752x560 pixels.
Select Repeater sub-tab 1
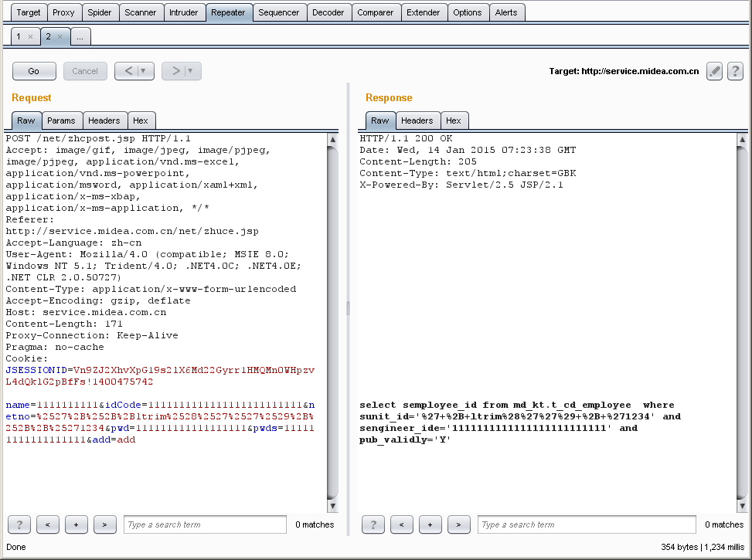click(x=19, y=36)
